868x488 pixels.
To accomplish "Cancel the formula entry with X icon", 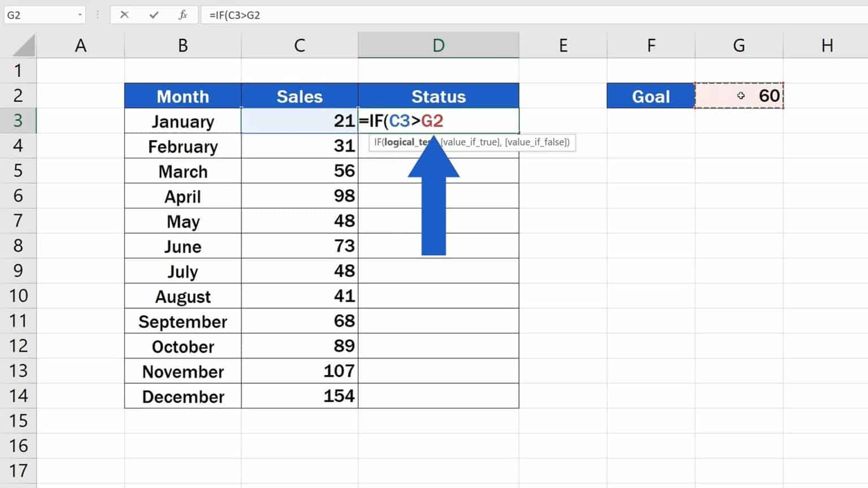I will (124, 15).
